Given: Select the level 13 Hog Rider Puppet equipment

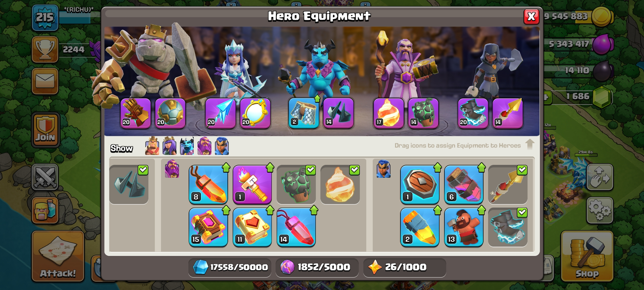Looking at the screenshot, I should pos(463,227).
